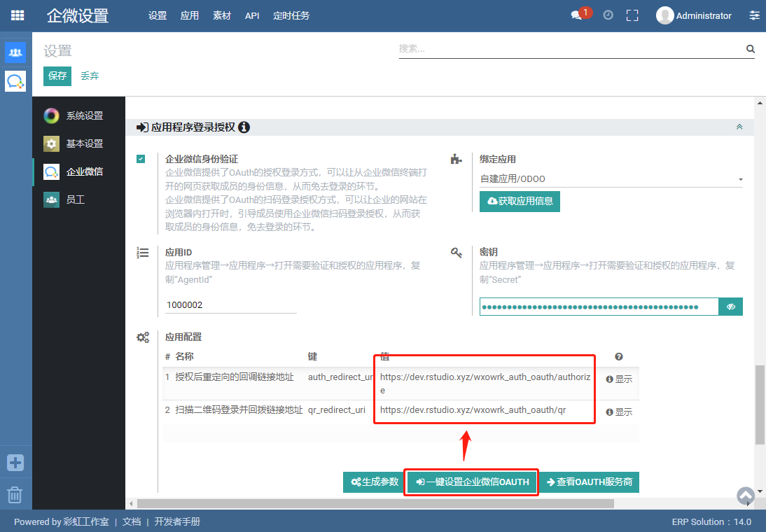The image size is (766, 532).
Task: Open the 应用 top menu
Action: 190,15
